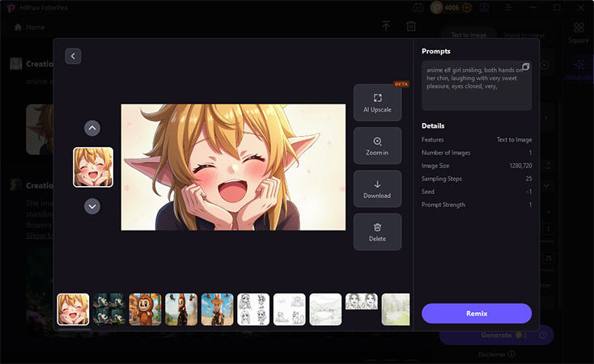Select the last green landscape thumbnail
The width and height of the screenshot is (594, 364).
pos(396,309)
